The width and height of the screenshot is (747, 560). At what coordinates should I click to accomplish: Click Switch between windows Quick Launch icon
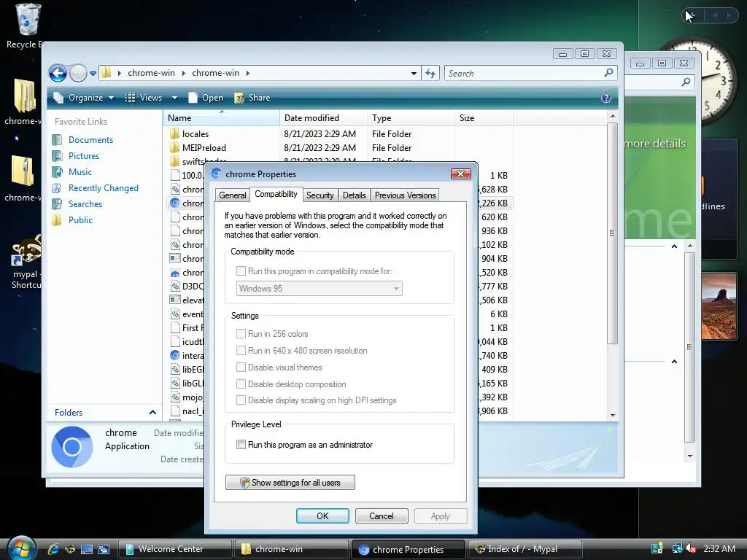(104, 549)
